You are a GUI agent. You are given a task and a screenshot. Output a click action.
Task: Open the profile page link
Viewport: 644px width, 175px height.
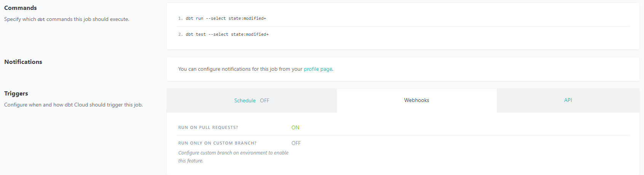click(x=318, y=69)
